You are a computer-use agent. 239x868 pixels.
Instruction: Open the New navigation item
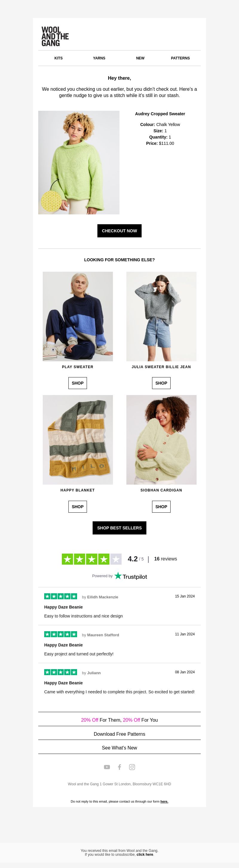pyautogui.click(x=140, y=58)
